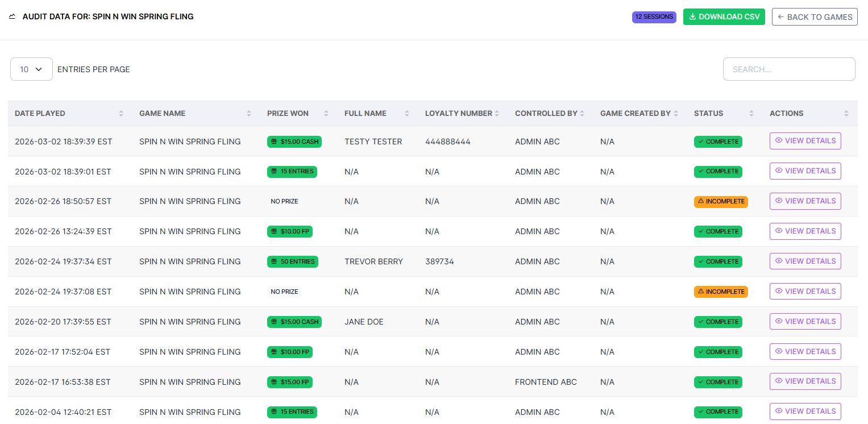868x424 pixels.
Task: Click the gift icon on the $10.00 FP badge
Action: [x=274, y=231]
